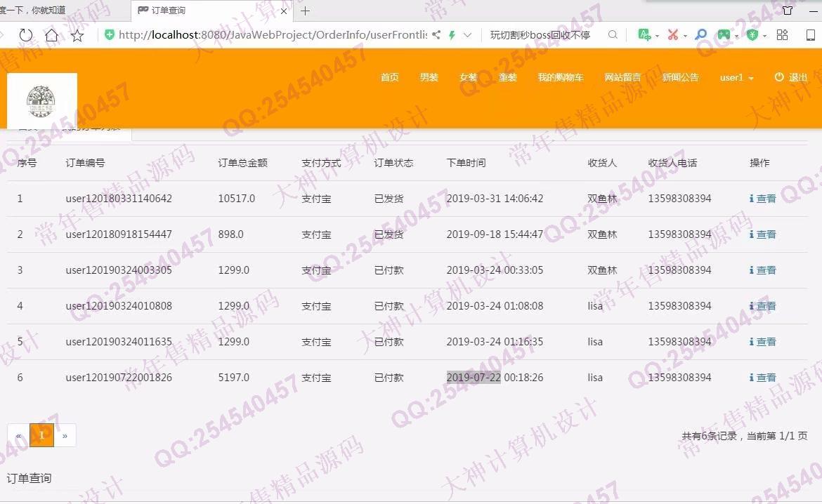Open the 童装 category
The width and height of the screenshot is (822, 504).
tap(507, 77)
